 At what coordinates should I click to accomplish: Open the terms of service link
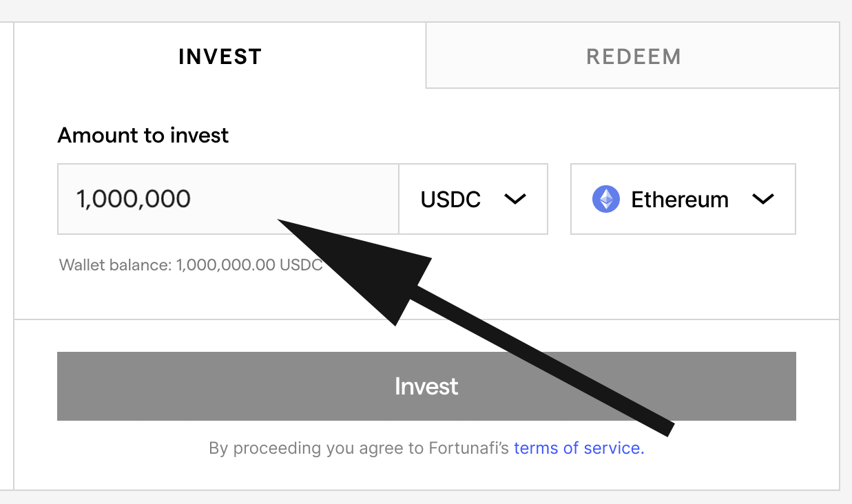click(x=579, y=448)
